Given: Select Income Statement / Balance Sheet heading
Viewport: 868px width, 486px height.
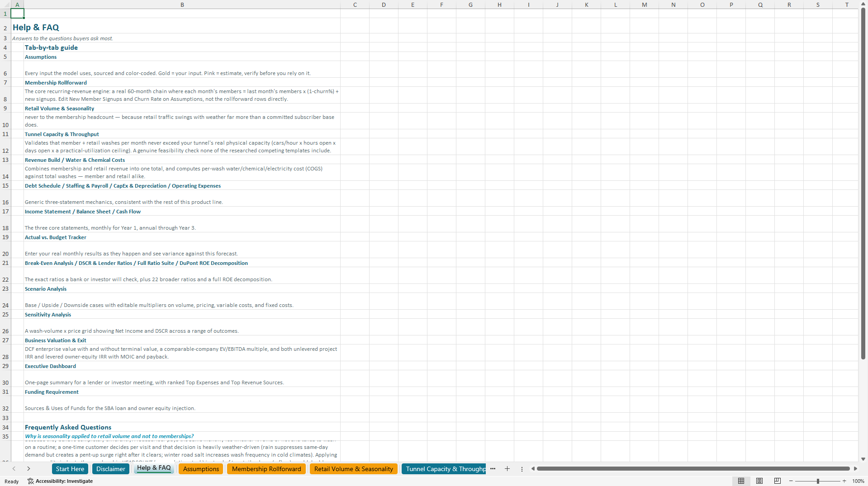Looking at the screenshot, I should pyautogui.click(x=182, y=211).
